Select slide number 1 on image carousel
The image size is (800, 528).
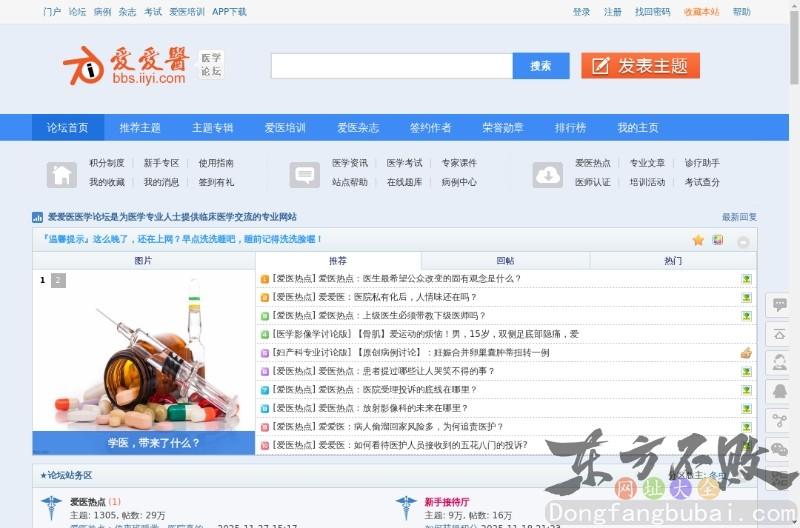click(42, 280)
